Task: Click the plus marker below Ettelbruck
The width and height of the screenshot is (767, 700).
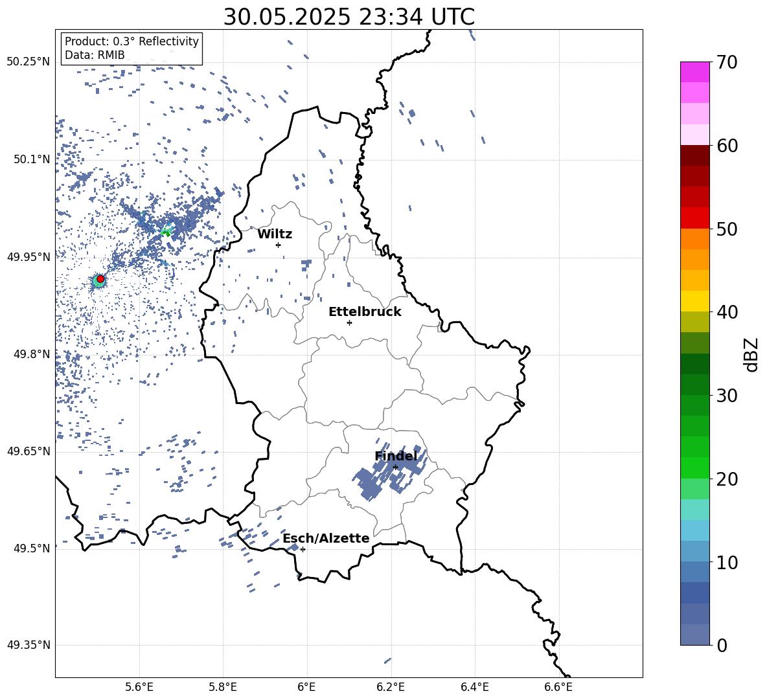Action: coord(349,322)
